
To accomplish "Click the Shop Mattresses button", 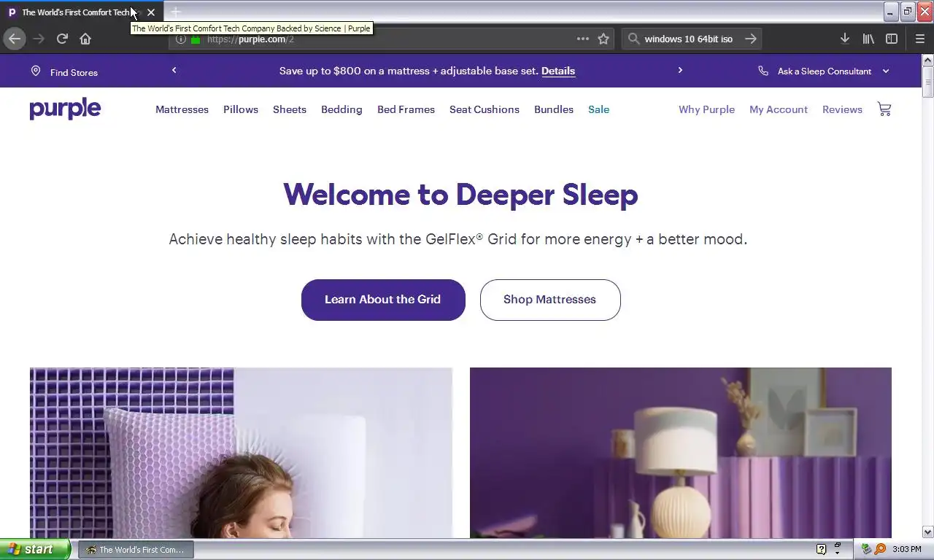I will point(550,300).
